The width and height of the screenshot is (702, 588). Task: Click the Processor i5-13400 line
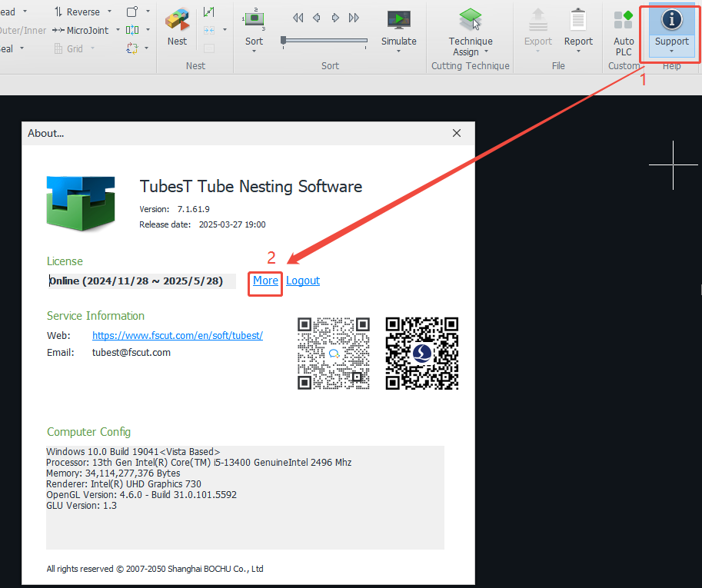(199, 462)
